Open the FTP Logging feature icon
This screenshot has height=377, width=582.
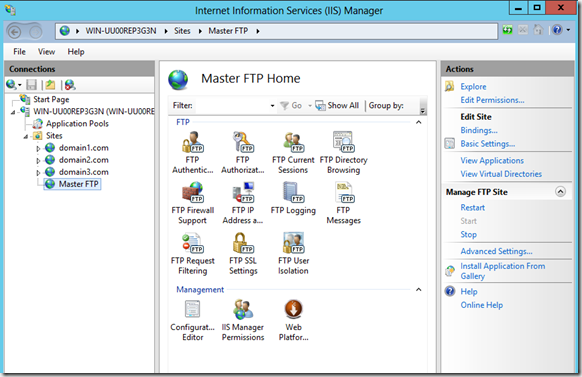coord(293,198)
